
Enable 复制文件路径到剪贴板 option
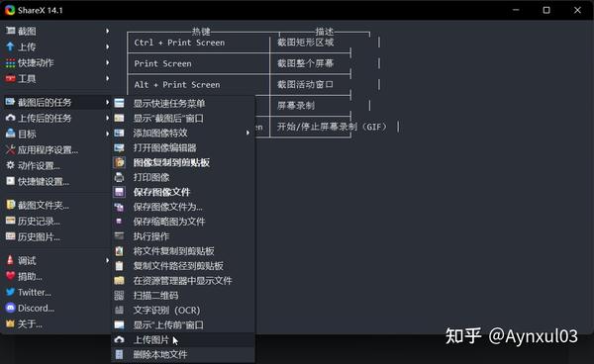click(x=183, y=266)
